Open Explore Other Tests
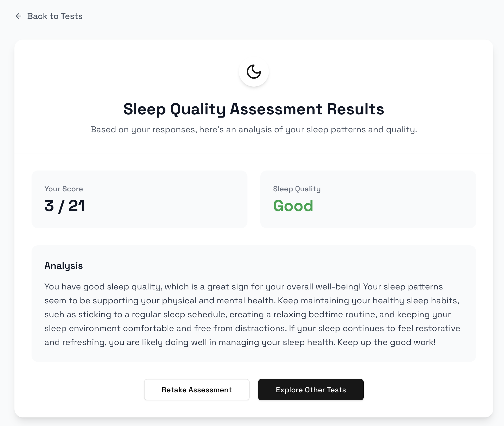 click(x=311, y=390)
